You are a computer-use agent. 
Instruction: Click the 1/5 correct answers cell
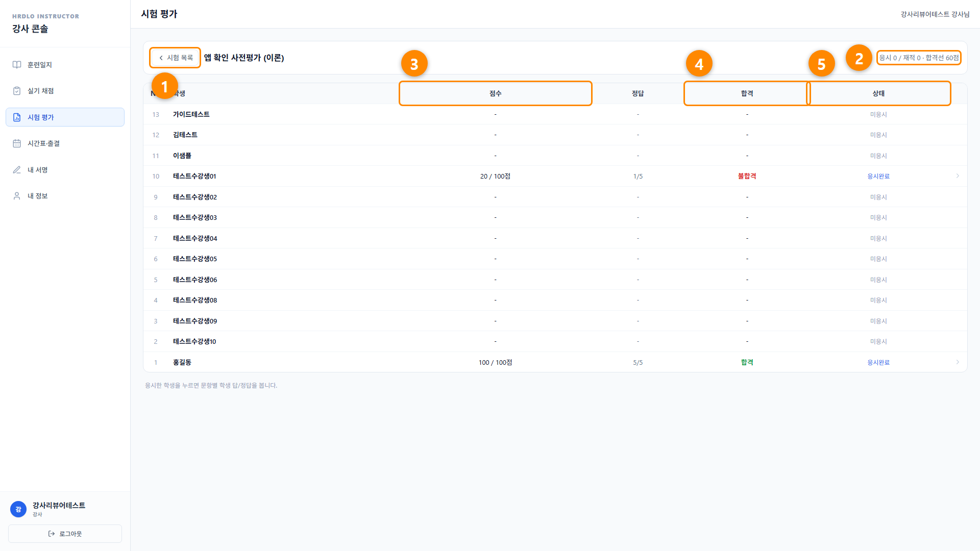(x=638, y=177)
